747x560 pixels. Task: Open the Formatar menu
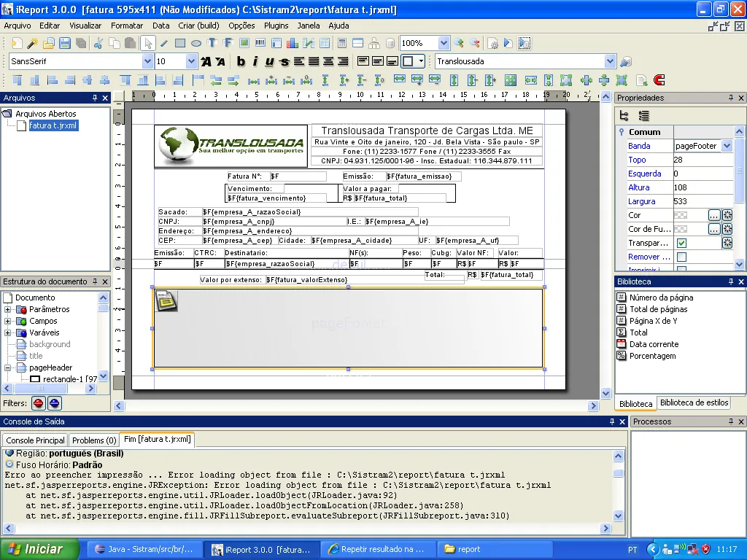[x=127, y=26]
